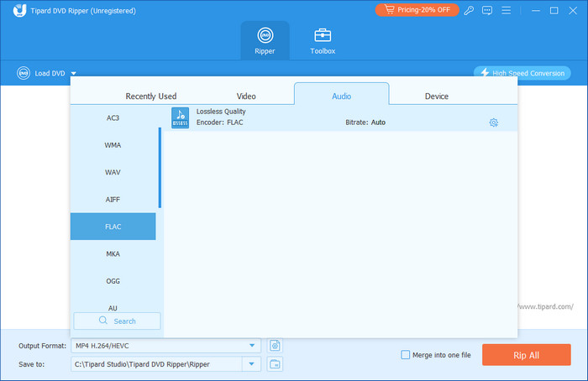This screenshot has height=381, width=588.
Task: Enable Merge into one file
Action: [406, 355]
